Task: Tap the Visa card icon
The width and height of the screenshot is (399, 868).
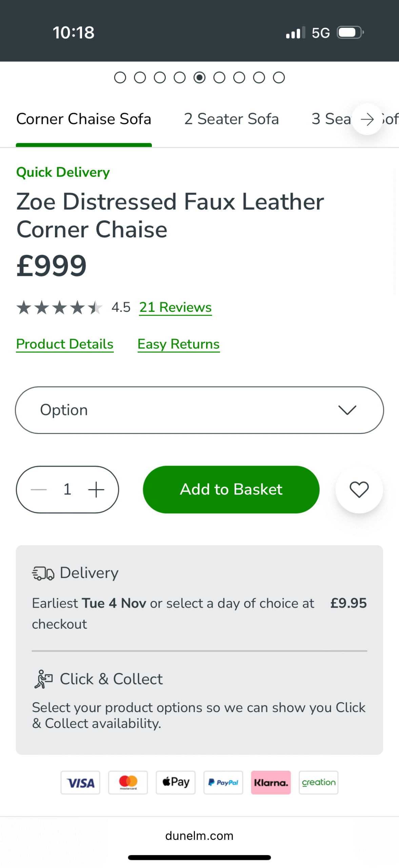Action: (x=80, y=782)
